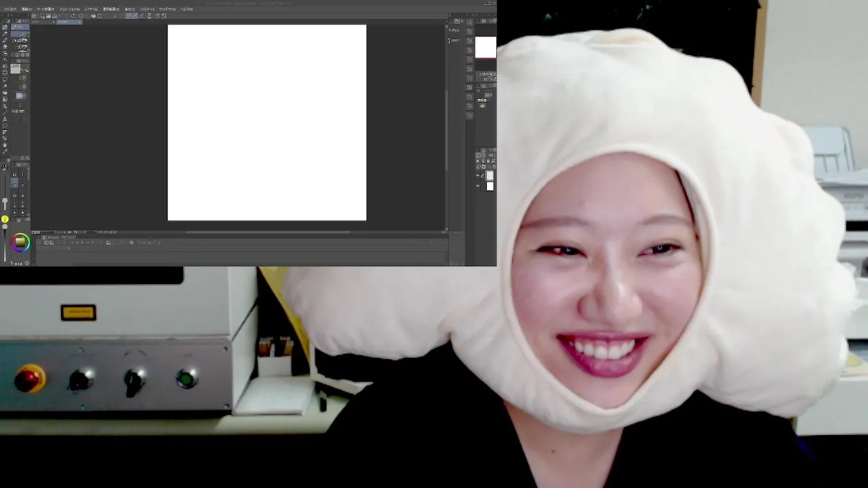The width and height of the screenshot is (868, 488).
Task: Select the white paper layer thumbnail
Action: coord(490,186)
